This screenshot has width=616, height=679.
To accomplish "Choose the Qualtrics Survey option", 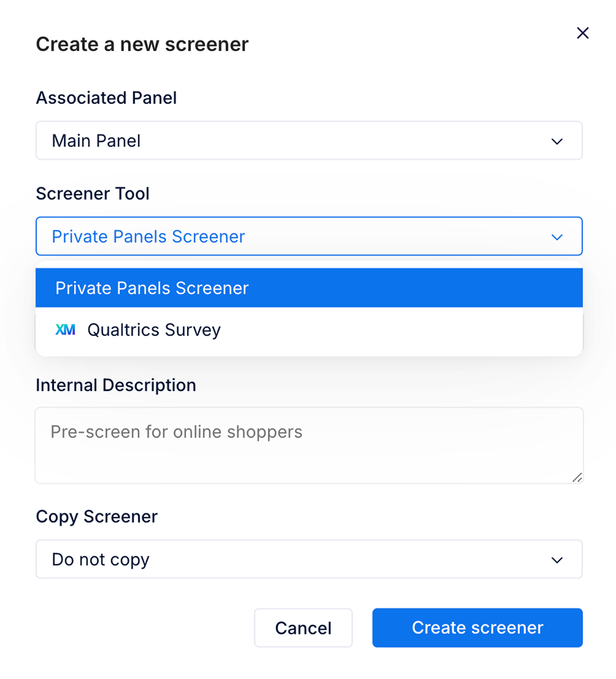I will [x=309, y=330].
